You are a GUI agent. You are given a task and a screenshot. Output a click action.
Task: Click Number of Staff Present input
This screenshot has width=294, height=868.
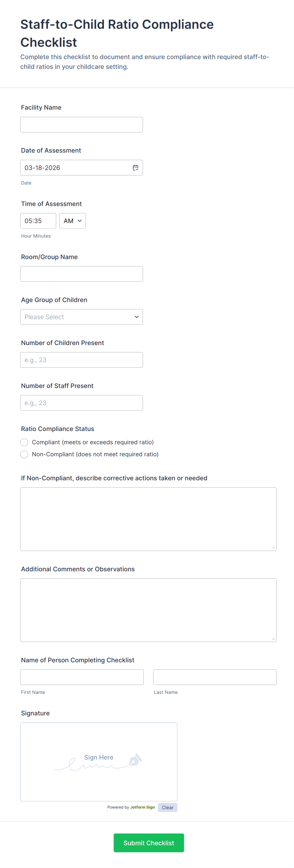click(82, 403)
